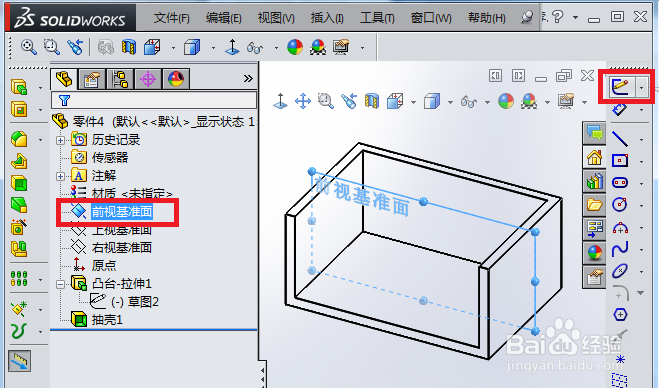Expand the 注解 tree node

[61, 176]
